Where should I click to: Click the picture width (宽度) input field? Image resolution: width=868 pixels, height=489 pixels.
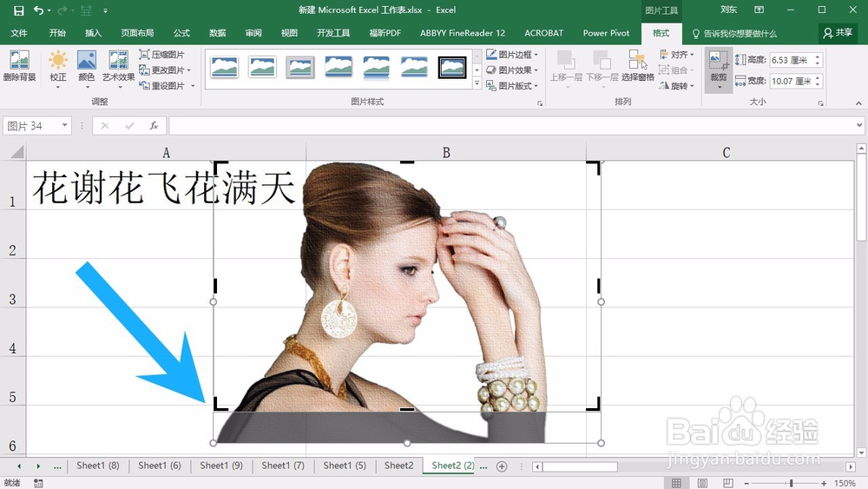click(792, 81)
